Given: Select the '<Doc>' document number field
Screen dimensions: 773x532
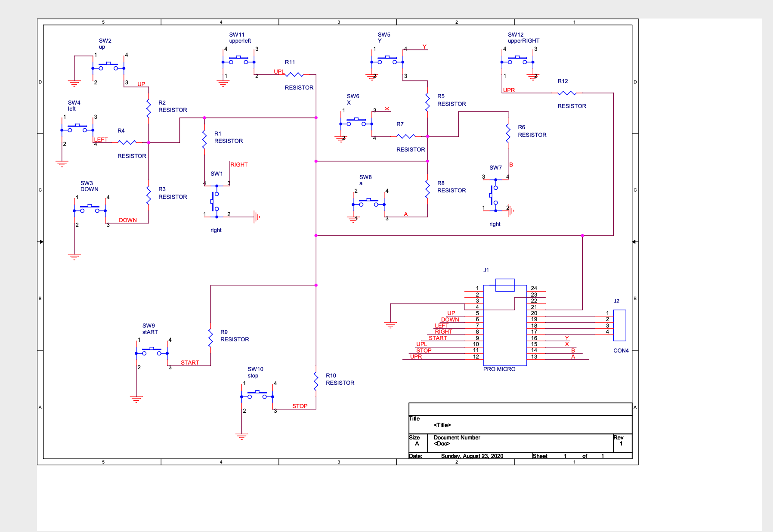Looking at the screenshot, I should (442, 444).
